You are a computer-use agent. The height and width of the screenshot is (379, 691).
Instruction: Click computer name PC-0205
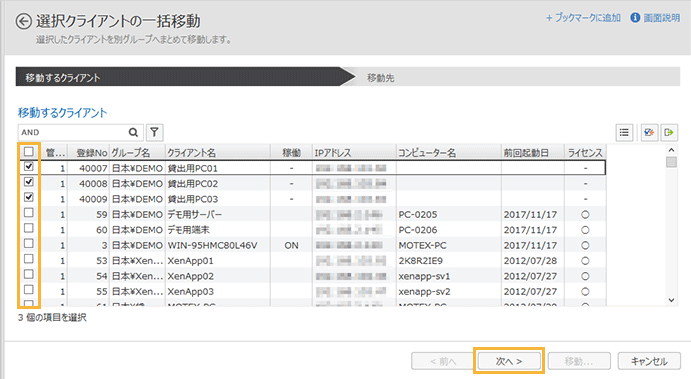[x=418, y=215]
